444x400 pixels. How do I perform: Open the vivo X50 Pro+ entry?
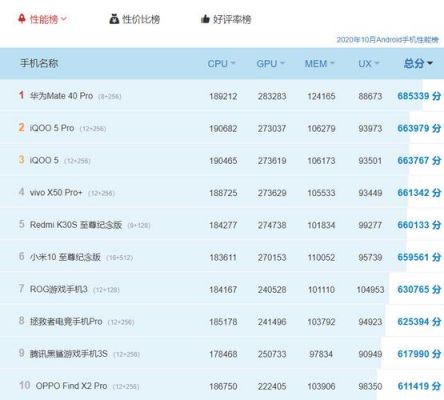[56, 193]
